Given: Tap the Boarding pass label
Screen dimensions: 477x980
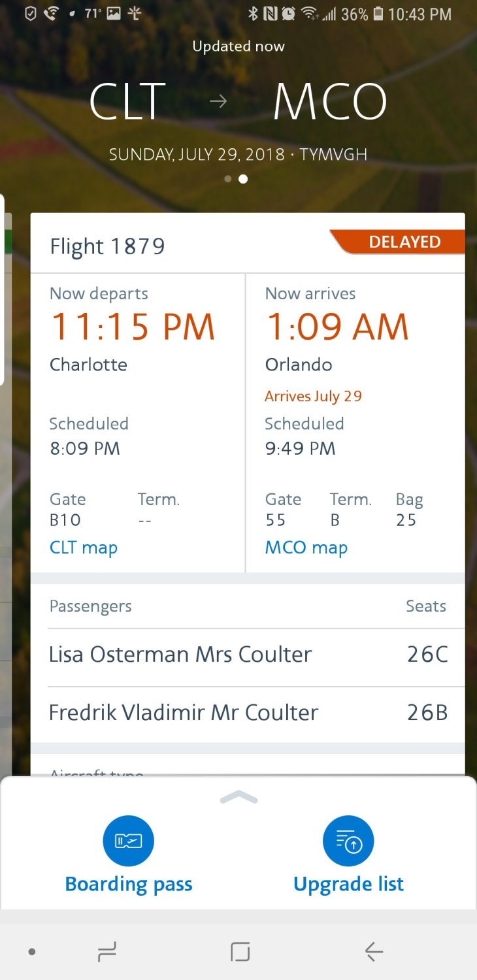Looking at the screenshot, I should [x=129, y=884].
